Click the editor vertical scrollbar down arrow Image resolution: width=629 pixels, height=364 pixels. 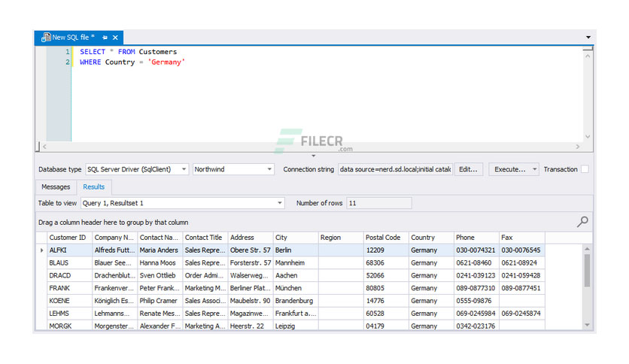588,136
